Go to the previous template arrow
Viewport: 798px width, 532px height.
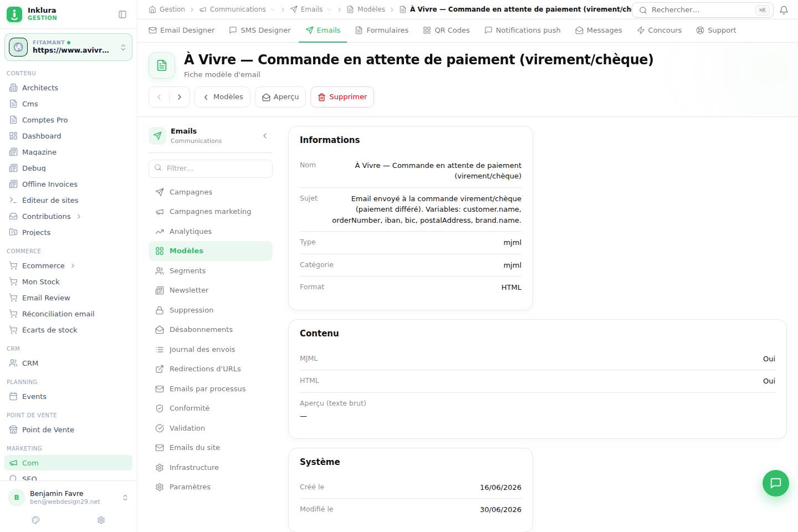pos(159,97)
